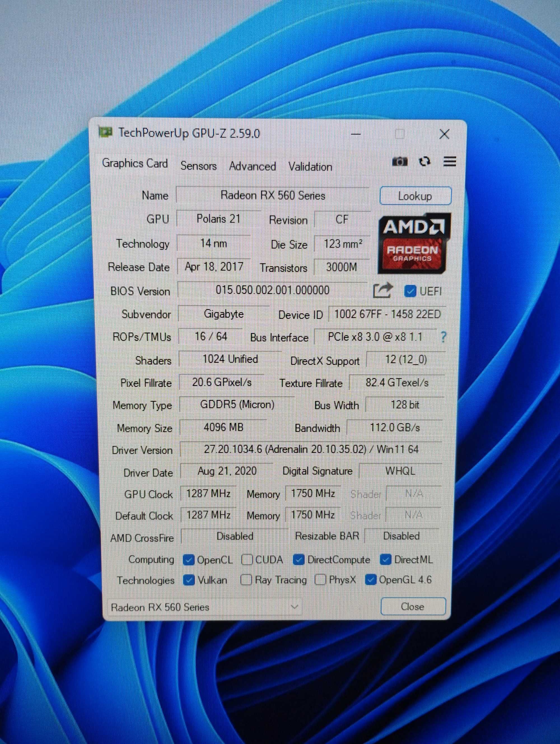Click the Shaders value 1024 Unified
The width and height of the screenshot is (560, 744).
pos(230,359)
